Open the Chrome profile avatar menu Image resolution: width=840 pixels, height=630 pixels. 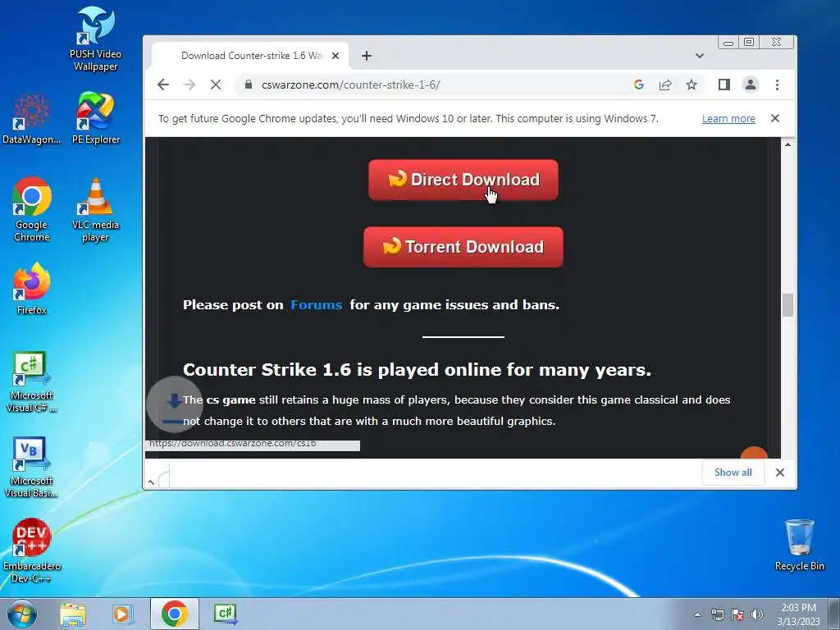click(x=751, y=84)
